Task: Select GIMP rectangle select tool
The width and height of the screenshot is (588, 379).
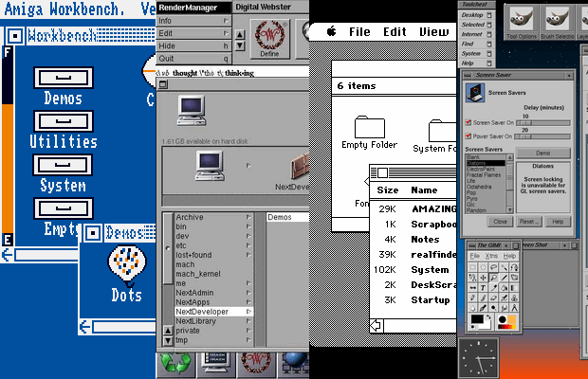Action: pyautogui.click(x=472, y=267)
